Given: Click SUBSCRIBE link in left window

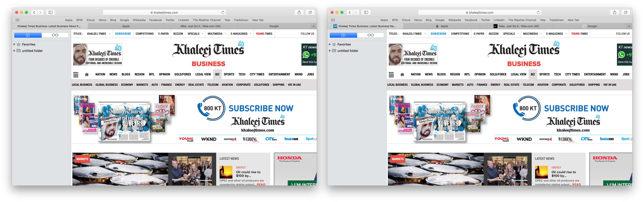Looking at the screenshot, I should coord(123,34).
